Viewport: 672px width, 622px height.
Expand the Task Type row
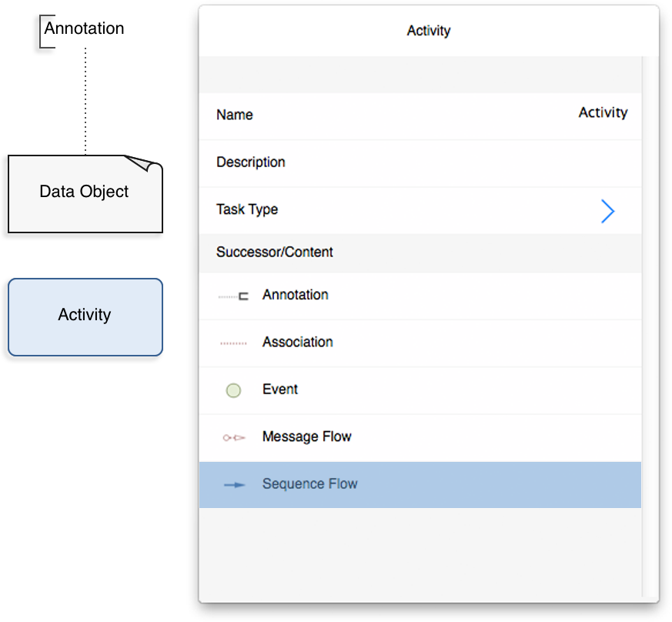[420, 210]
